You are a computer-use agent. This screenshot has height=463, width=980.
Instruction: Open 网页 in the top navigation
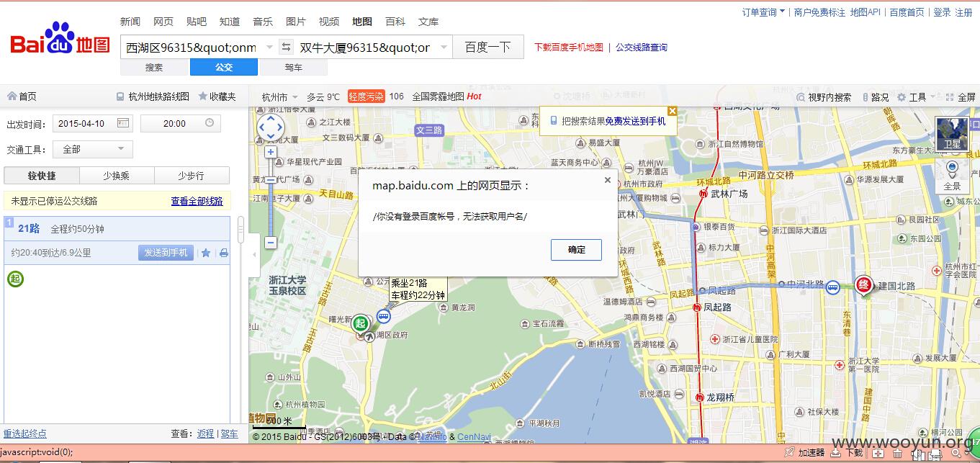coord(163,22)
